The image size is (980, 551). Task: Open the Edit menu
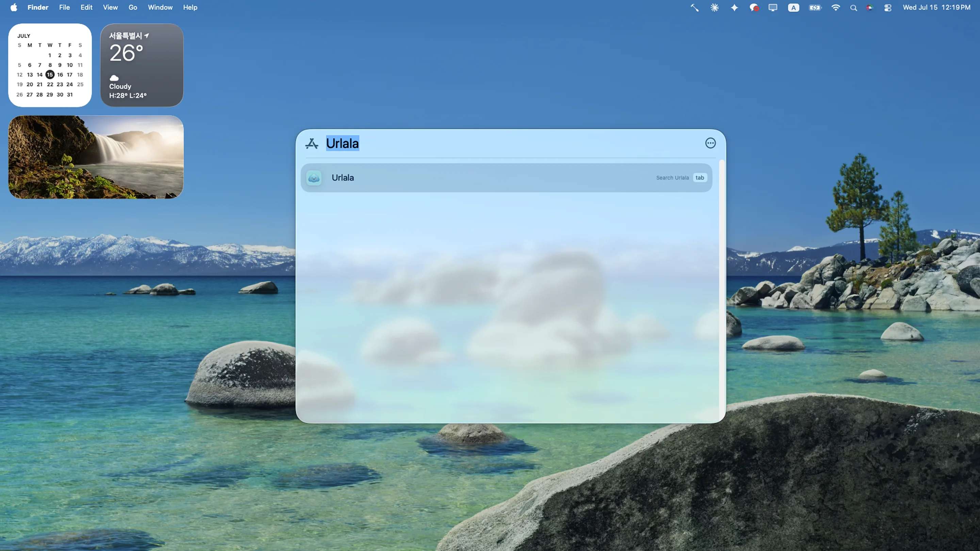(x=86, y=7)
